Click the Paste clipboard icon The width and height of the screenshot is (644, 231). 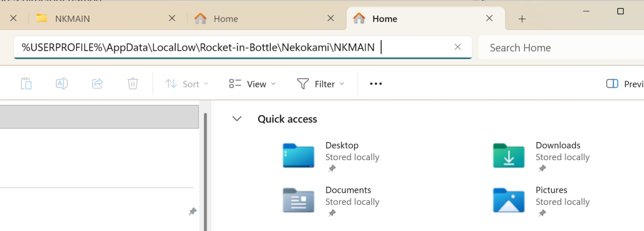pos(26,84)
